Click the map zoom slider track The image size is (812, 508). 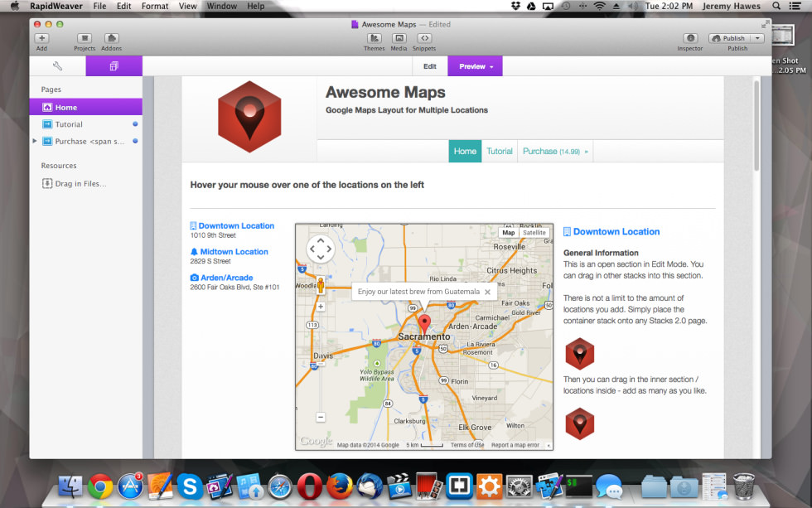coord(321,362)
